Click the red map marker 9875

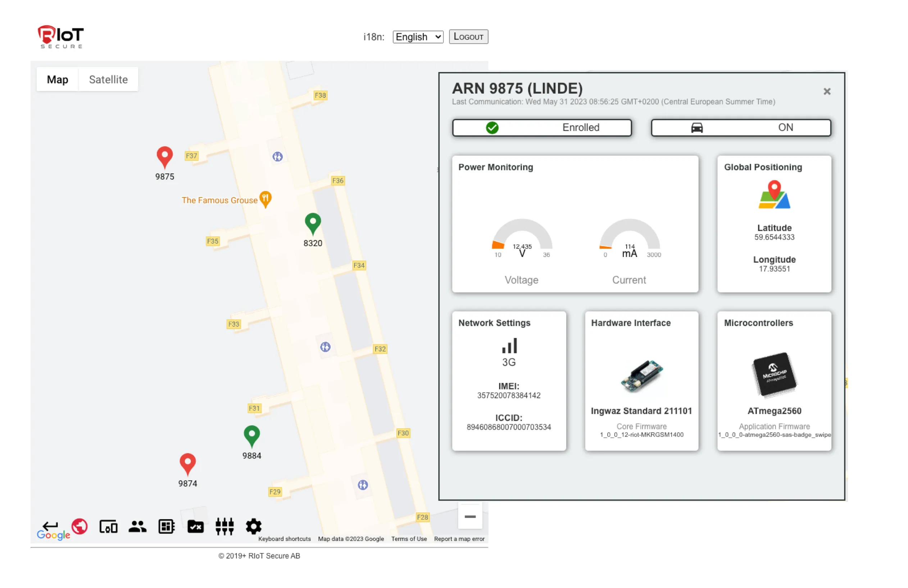164,156
